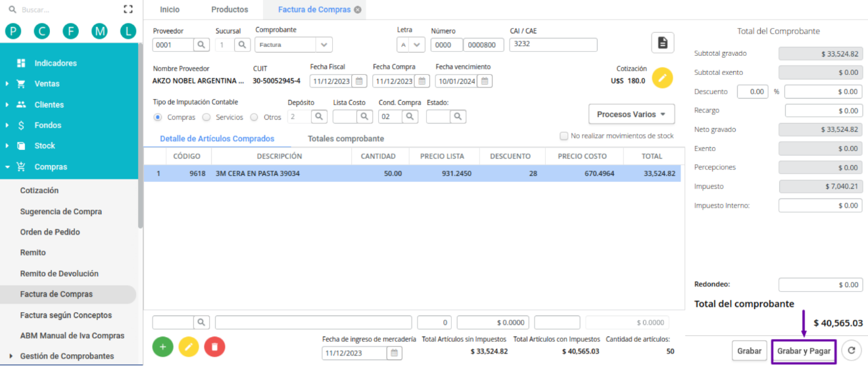
Task: Open Factura según Conceptos sidebar item
Action: (x=66, y=315)
